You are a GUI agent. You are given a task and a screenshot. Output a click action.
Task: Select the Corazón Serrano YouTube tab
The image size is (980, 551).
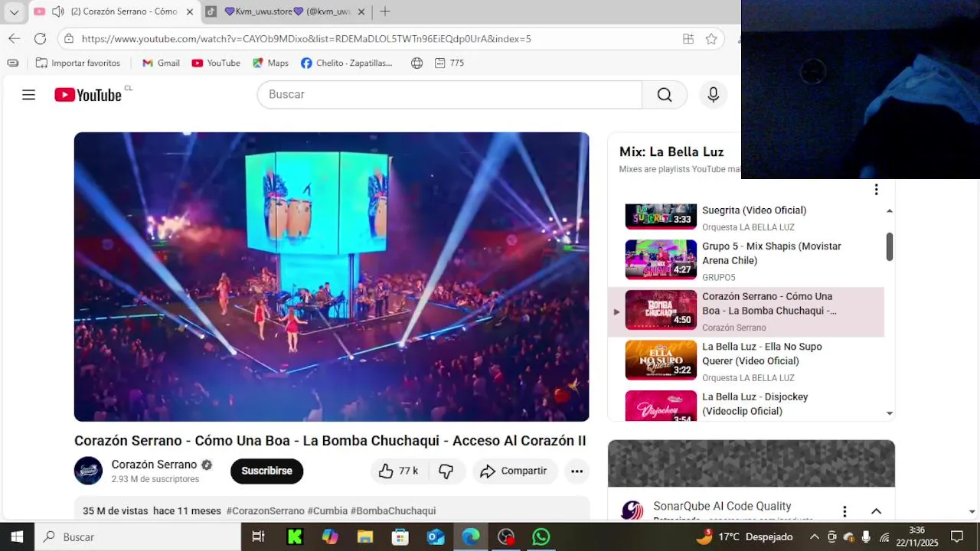115,11
